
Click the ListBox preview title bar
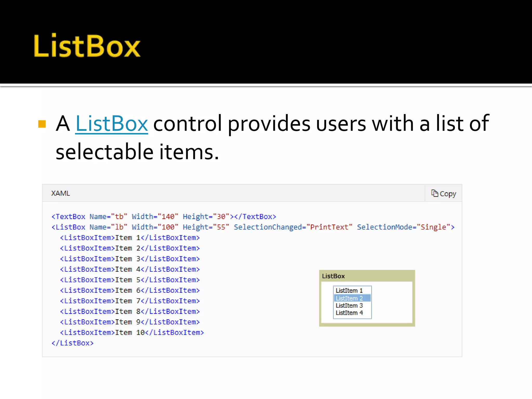[x=367, y=276]
